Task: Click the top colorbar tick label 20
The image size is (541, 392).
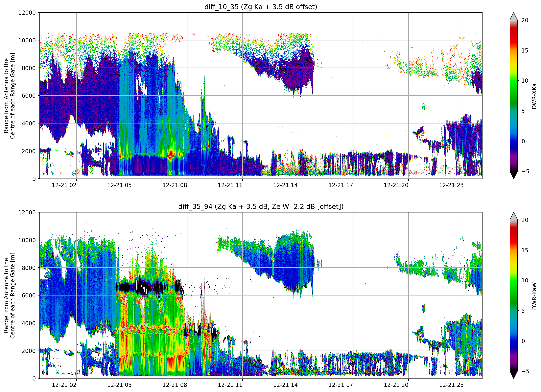Action: (x=525, y=20)
